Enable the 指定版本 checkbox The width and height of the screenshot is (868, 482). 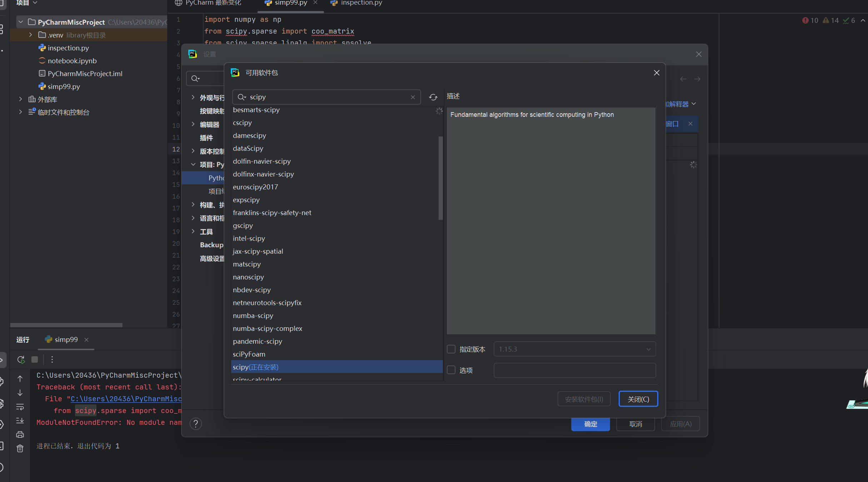tap(451, 349)
